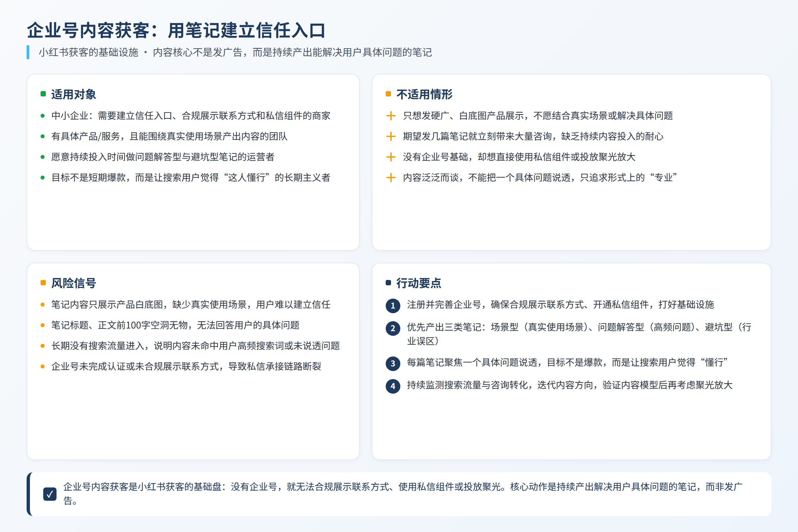Click summary text 企业号内容获客是小红书获客的基础盘

[x=403, y=494]
